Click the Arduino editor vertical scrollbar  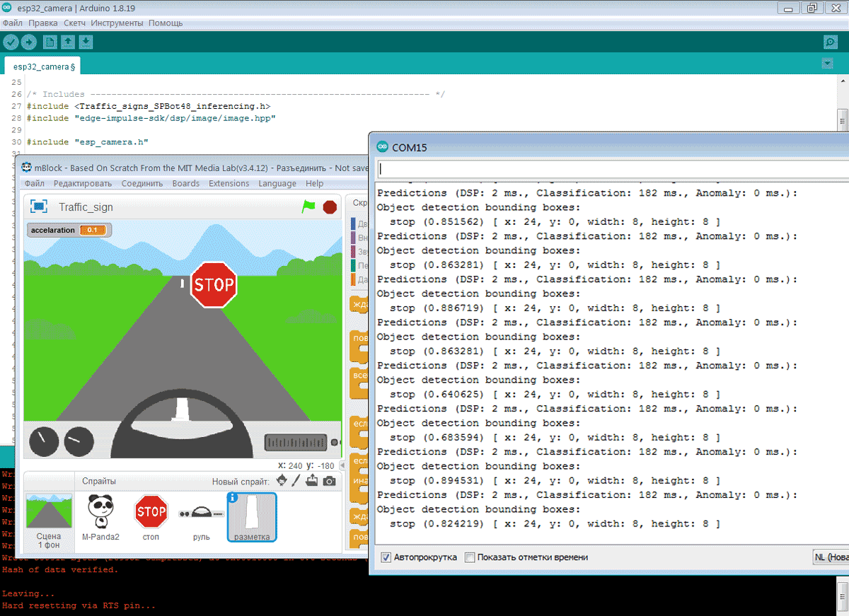(x=842, y=120)
